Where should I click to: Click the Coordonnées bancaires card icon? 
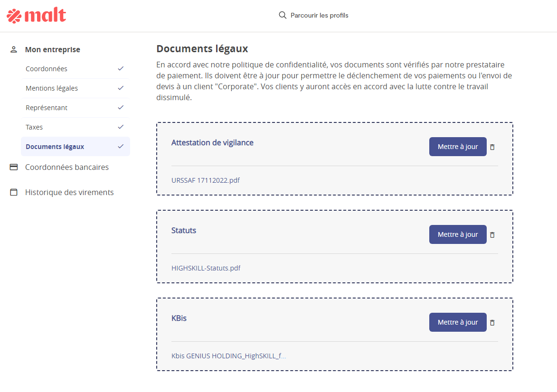pos(13,167)
